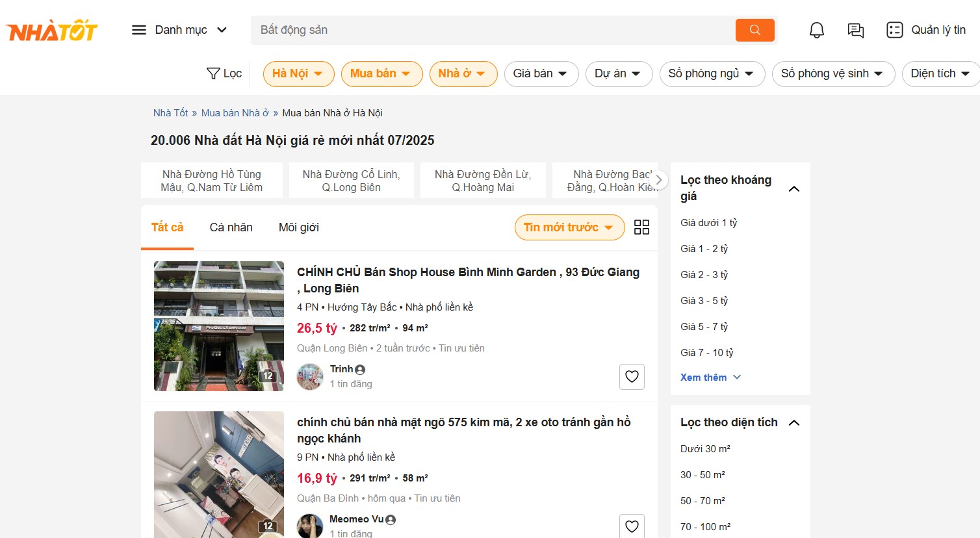The height and width of the screenshot is (538, 980).
Task: Filter by Giá 3 - 5 tỷ
Action: pos(704,301)
